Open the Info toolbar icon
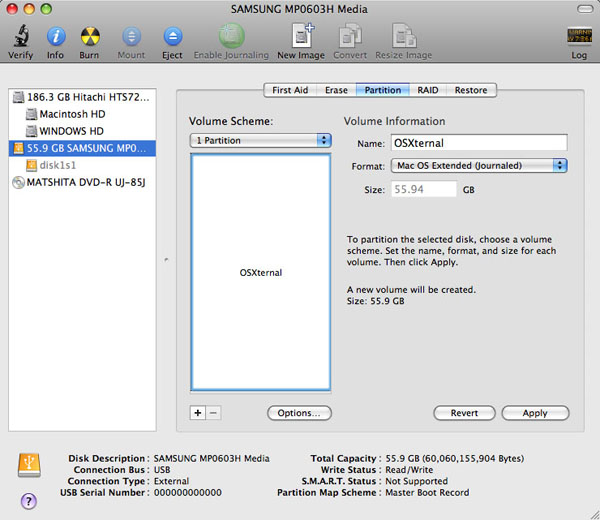600x520 pixels. (x=56, y=37)
